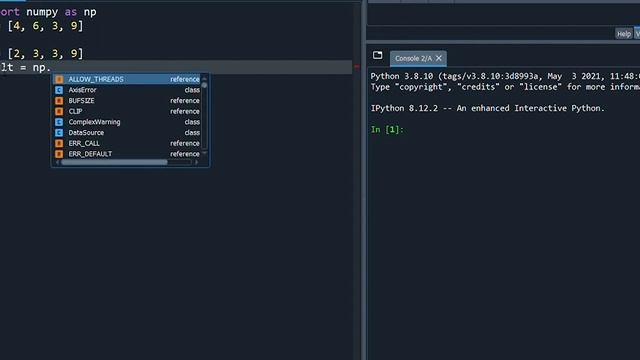Pick ERR_CALL reference suggestion

pyautogui.click(x=127, y=143)
